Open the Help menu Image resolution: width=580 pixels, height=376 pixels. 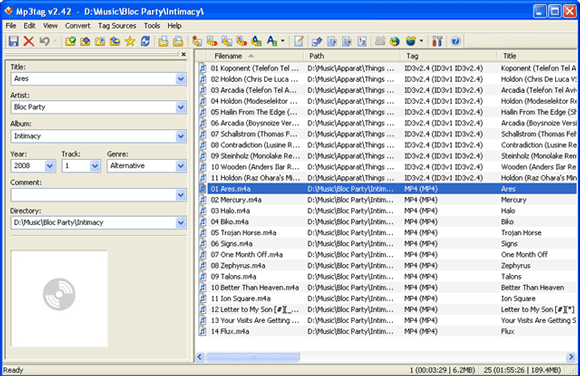(x=174, y=26)
